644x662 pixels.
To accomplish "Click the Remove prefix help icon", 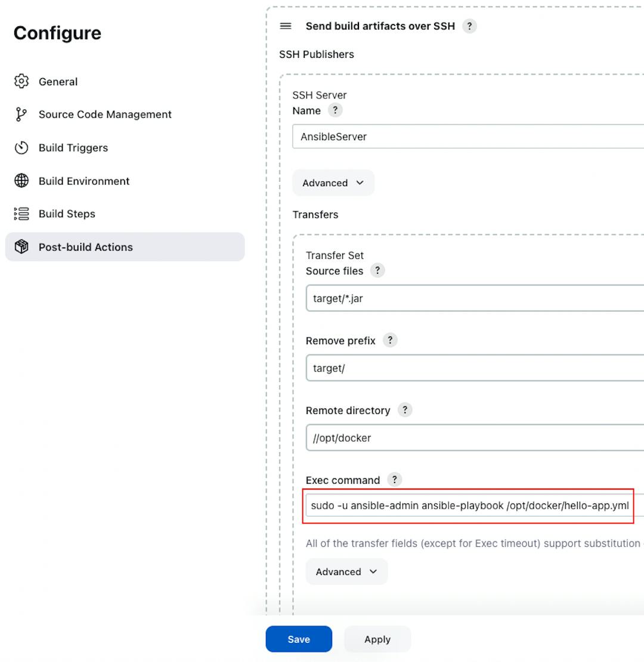I will (390, 340).
